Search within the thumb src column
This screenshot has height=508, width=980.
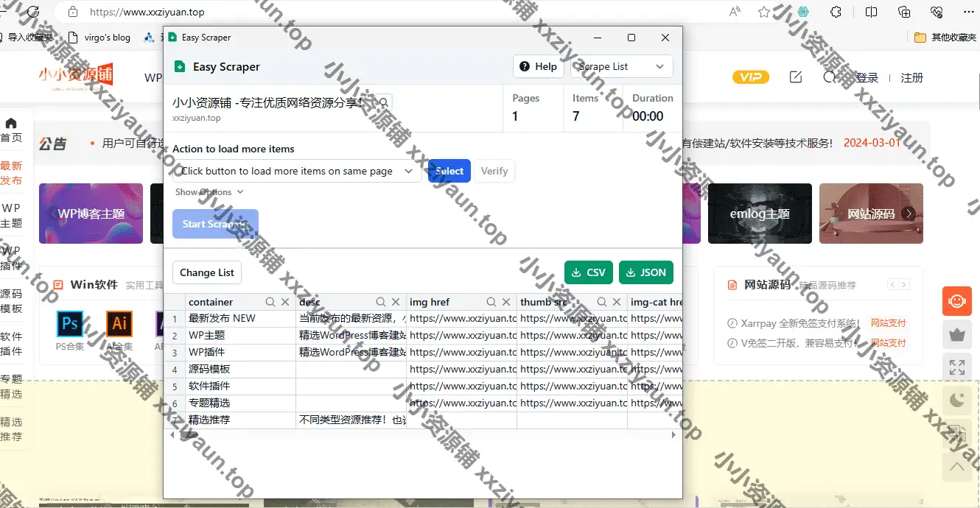(x=602, y=302)
